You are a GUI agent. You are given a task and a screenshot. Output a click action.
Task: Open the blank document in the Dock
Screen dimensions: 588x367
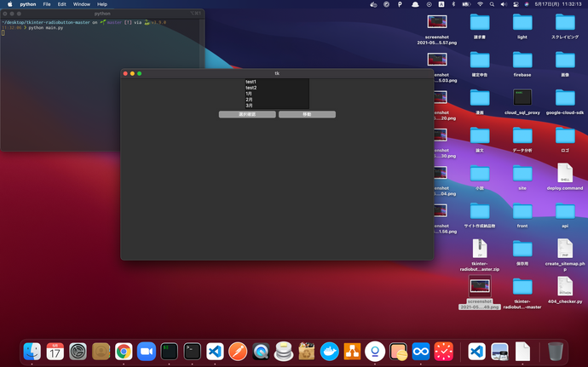click(522, 352)
